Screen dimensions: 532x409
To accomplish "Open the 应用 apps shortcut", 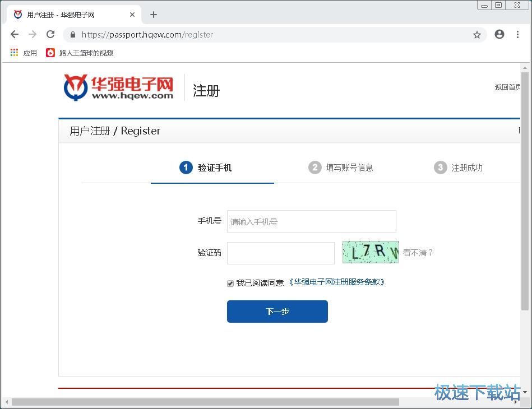I will pyautogui.click(x=24, y=53).
